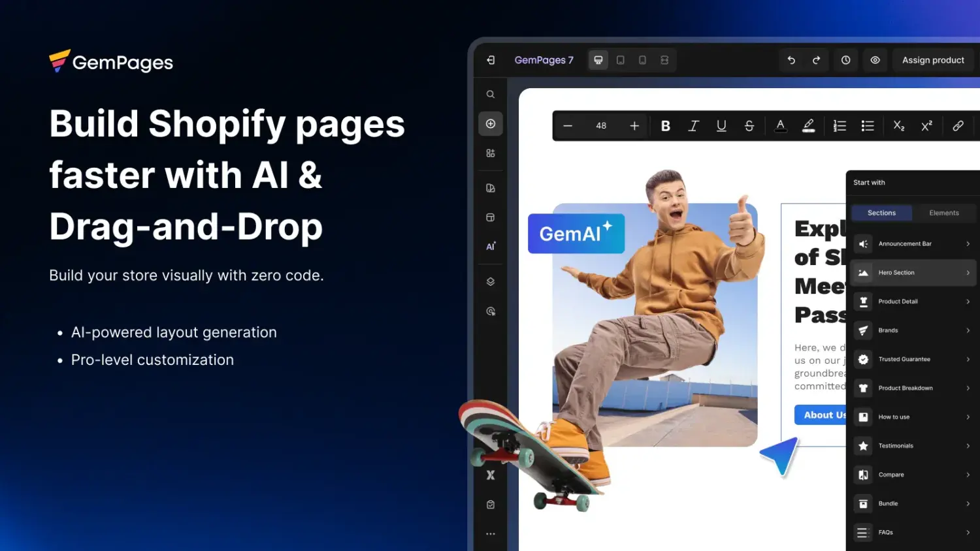
Task: Insert a link with the chain icon
Action: 958,126
